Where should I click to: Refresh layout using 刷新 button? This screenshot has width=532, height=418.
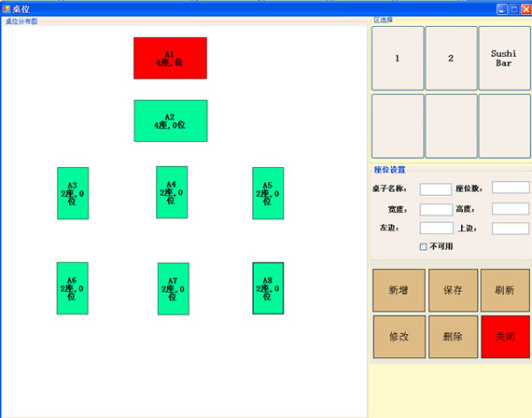pos(505,290)
